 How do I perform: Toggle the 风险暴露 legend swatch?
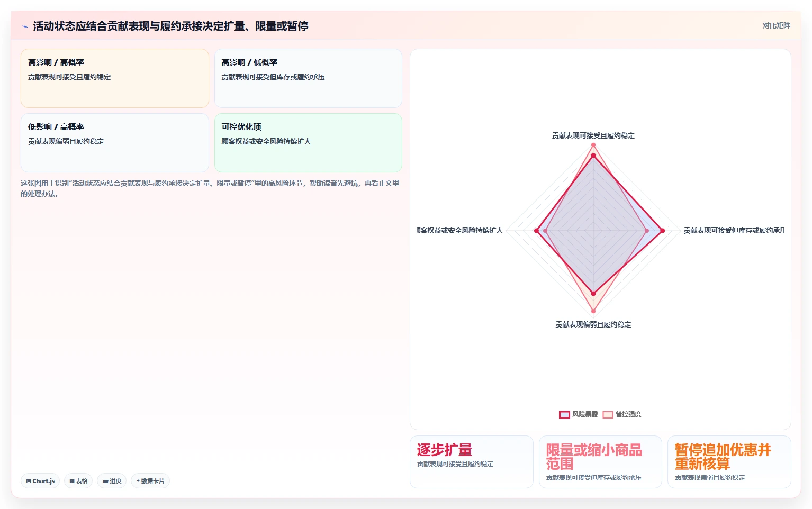point(564,414)
